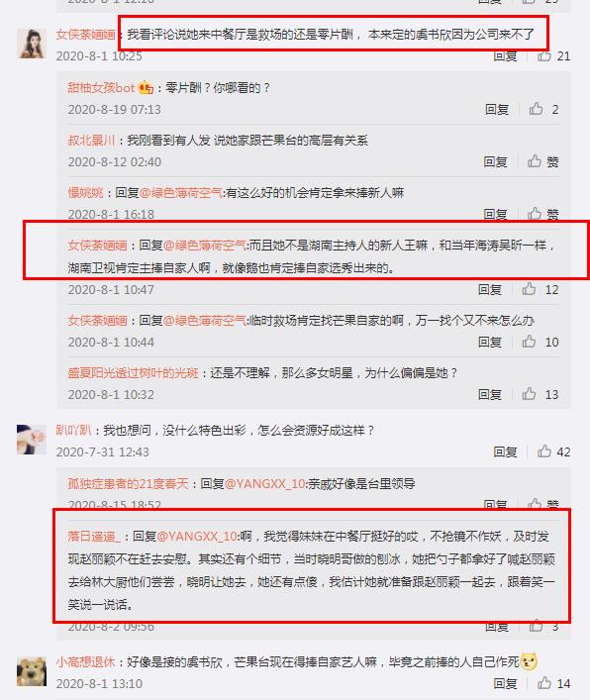This screenshot has width=590, height=700.
Task: Reply to 盛夏阳光透过树叶的光斑's comment
Action: (x=490, y=394)
